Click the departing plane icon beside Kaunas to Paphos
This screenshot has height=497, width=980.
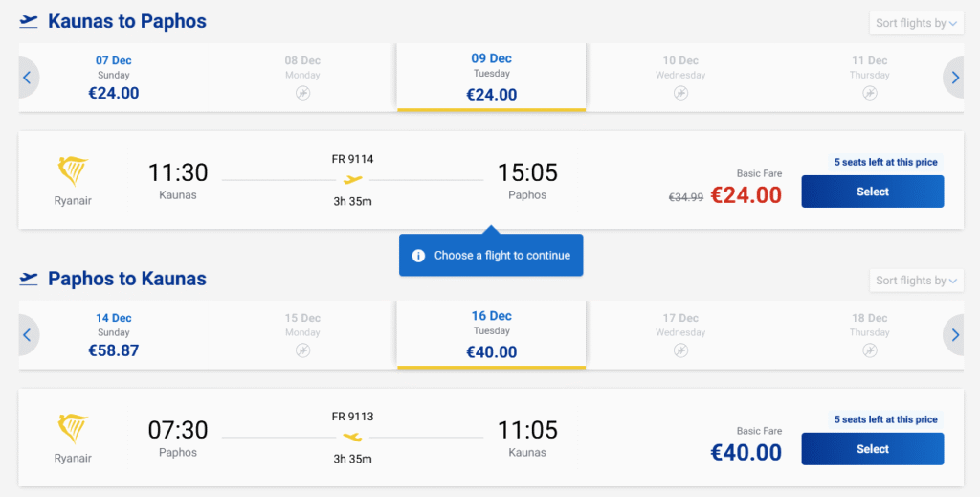[30, 21]
